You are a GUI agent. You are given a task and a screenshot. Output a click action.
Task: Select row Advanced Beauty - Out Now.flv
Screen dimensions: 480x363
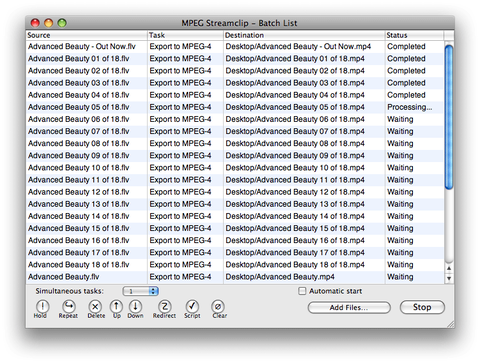tap(235, 46)
